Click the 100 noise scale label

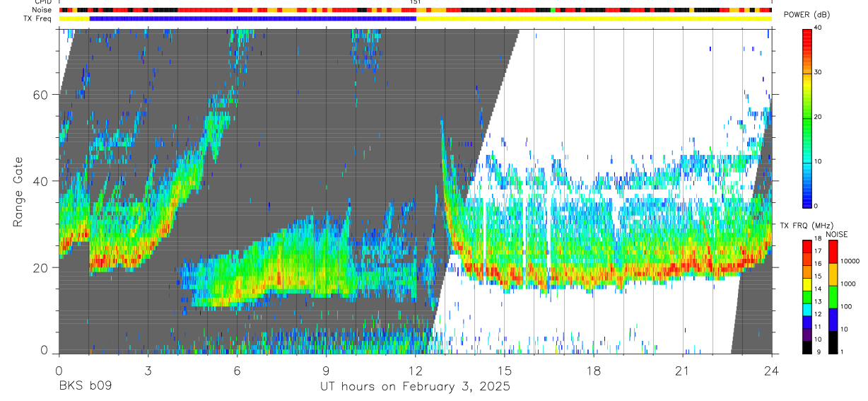(x=846, y=306)
